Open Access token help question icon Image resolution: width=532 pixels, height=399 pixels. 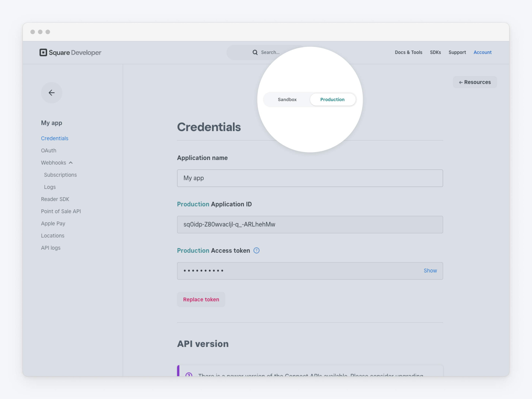coord(256,251)
